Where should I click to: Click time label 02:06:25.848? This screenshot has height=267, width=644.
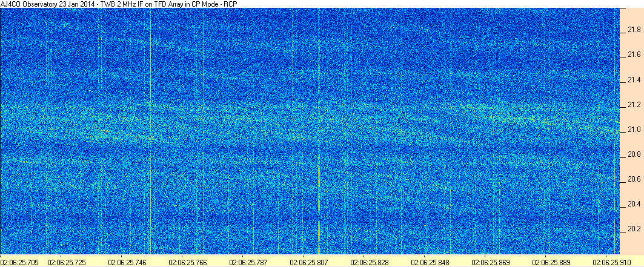[430, 262]
